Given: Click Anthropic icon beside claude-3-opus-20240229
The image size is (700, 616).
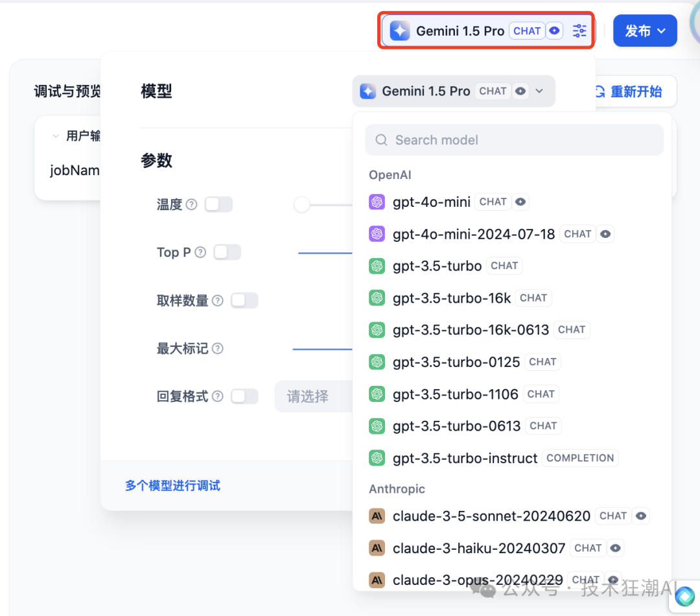Looking at the screenshot, I should 377,580.
